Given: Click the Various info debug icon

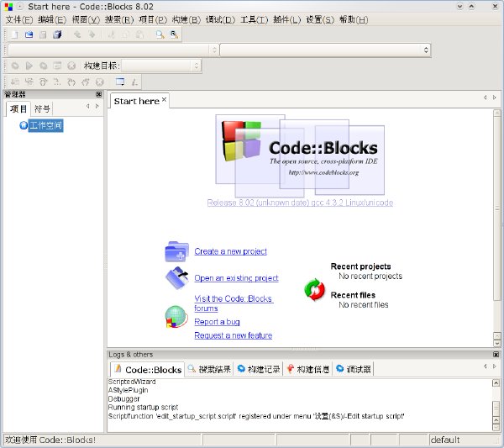Looking at the screenshot, I should click(134, 82).
